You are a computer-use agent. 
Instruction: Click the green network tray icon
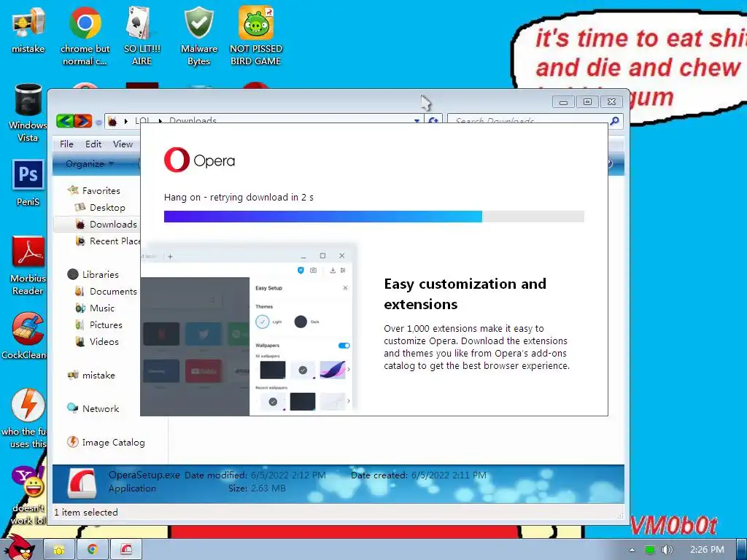click(650, 550)
